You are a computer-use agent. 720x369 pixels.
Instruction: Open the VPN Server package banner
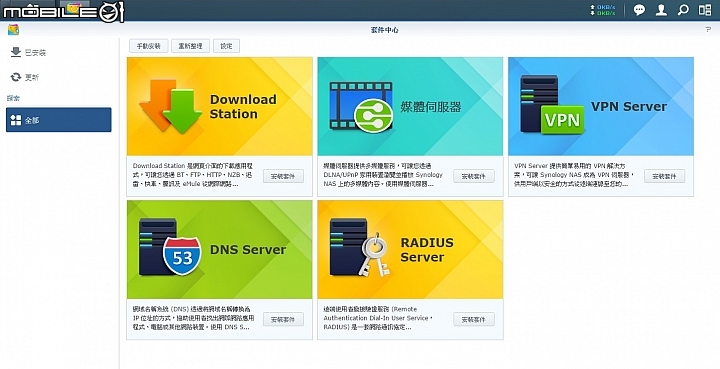[601, 106]
